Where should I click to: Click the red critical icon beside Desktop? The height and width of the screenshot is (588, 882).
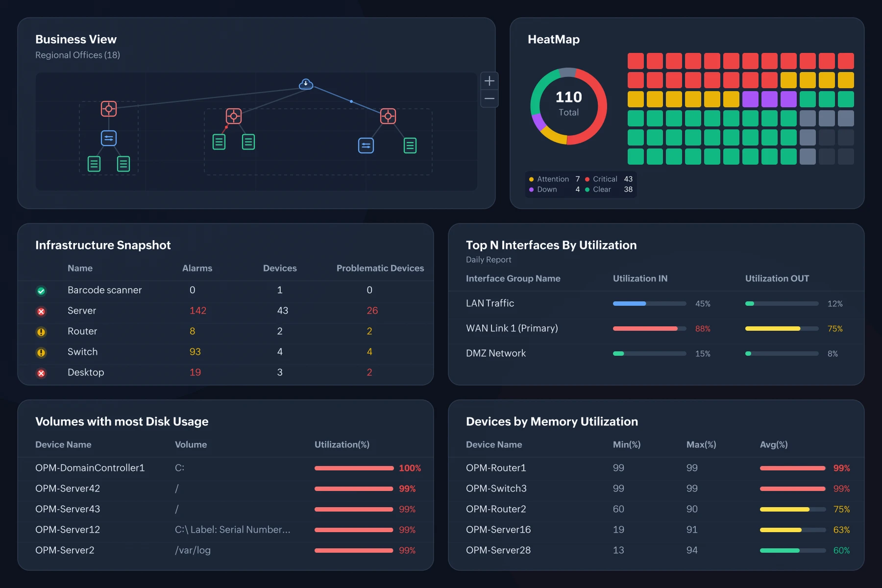[x=41, y=373]
